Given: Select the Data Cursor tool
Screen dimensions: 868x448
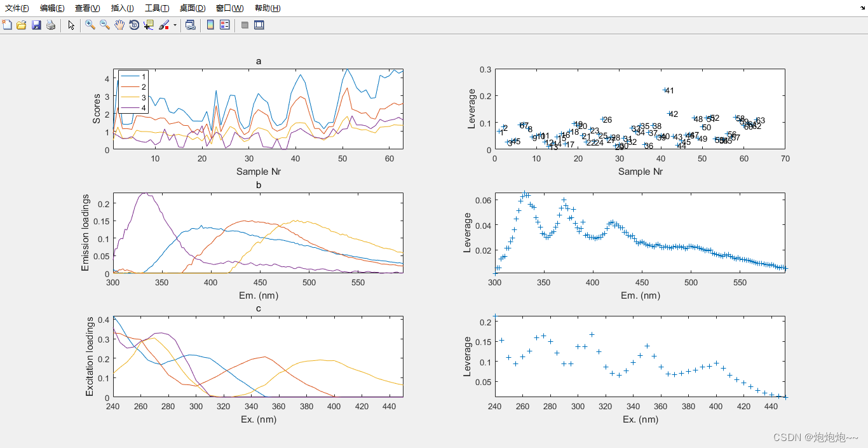Looking at the screenshot, I should pos(149,25).
